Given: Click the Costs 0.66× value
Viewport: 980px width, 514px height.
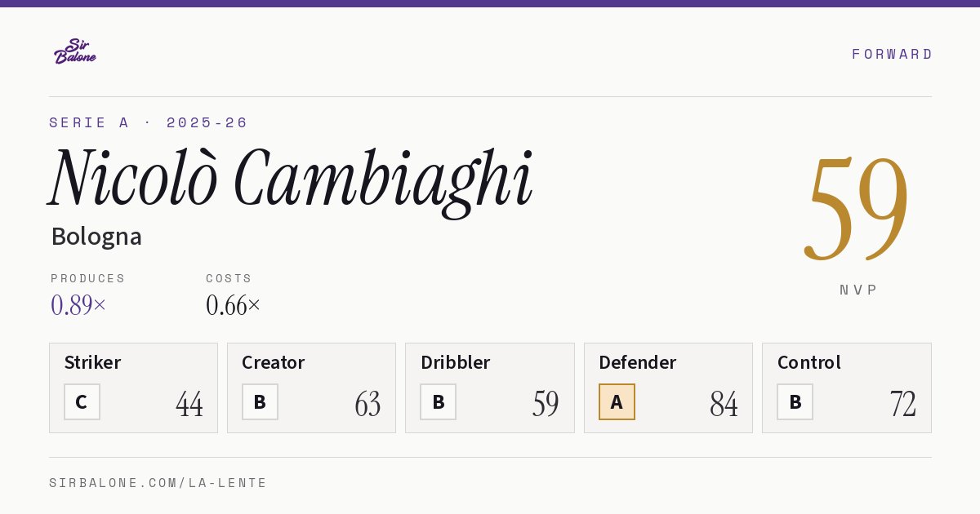Looking at the screenshot, I should (234, 305).
